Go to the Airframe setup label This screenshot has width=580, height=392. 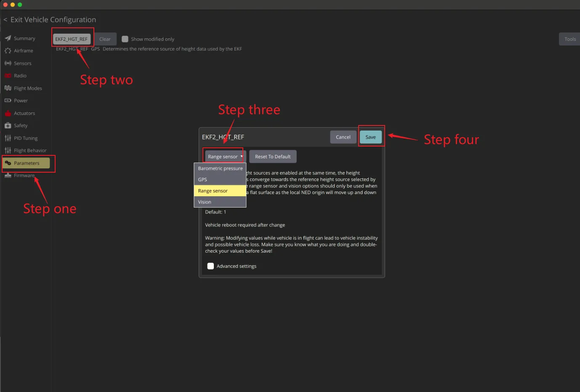click(24, 51)
